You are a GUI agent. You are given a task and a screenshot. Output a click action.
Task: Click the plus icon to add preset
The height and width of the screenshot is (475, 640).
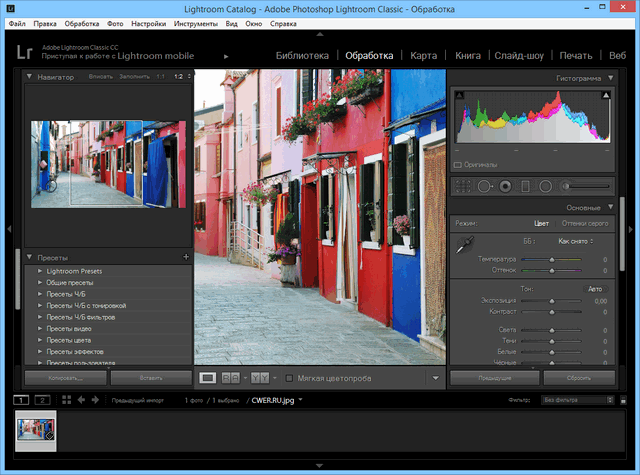click(185, 257)
